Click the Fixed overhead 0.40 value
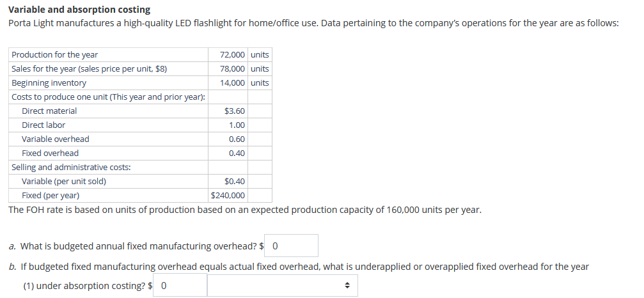The width and height of the screenshot is (644, 298). pos(237,153)
